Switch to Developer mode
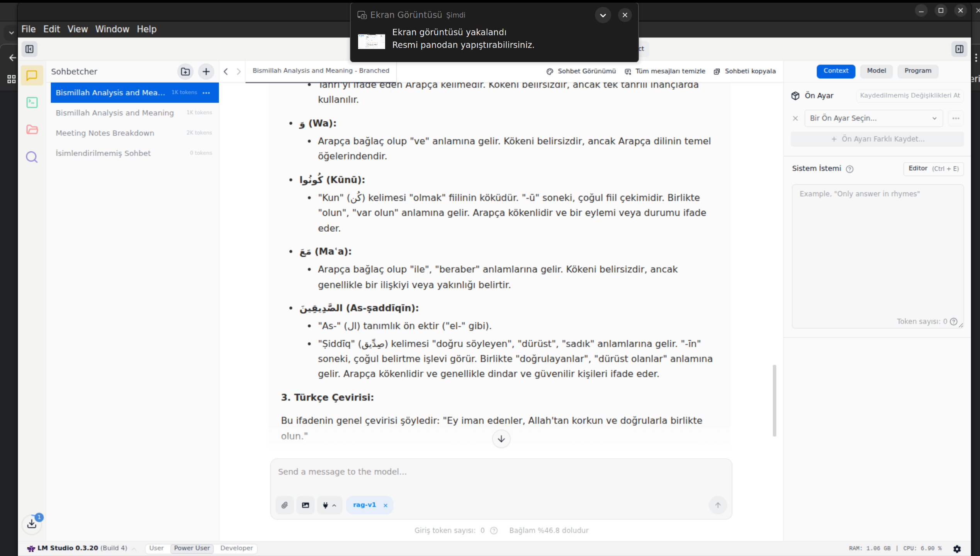 pos(236,548)
